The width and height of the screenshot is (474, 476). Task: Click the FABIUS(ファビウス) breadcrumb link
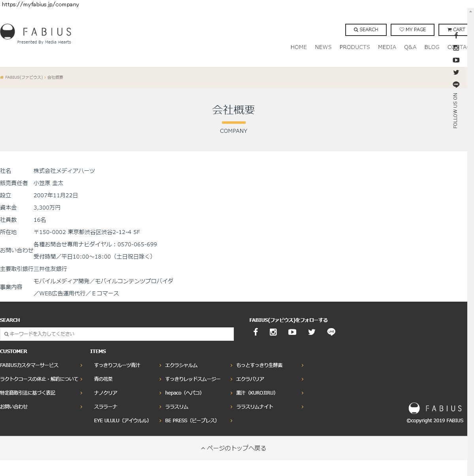(24, 77)
